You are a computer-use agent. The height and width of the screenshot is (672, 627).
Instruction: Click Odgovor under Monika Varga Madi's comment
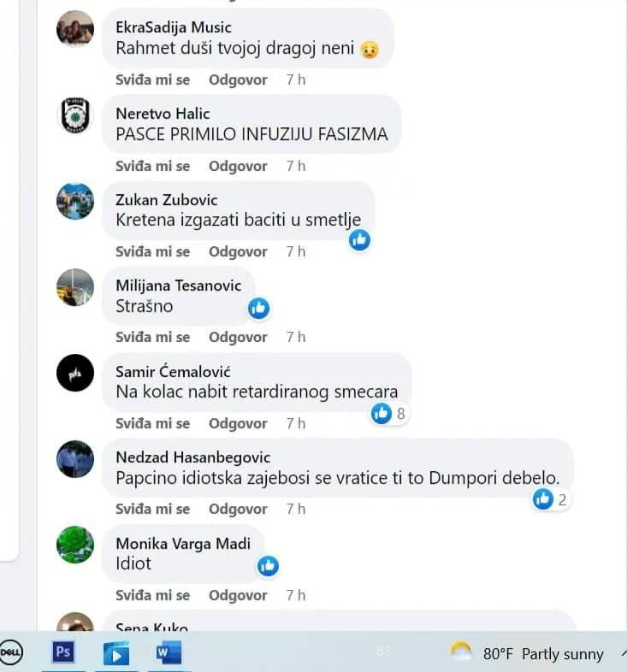(238, 595)
